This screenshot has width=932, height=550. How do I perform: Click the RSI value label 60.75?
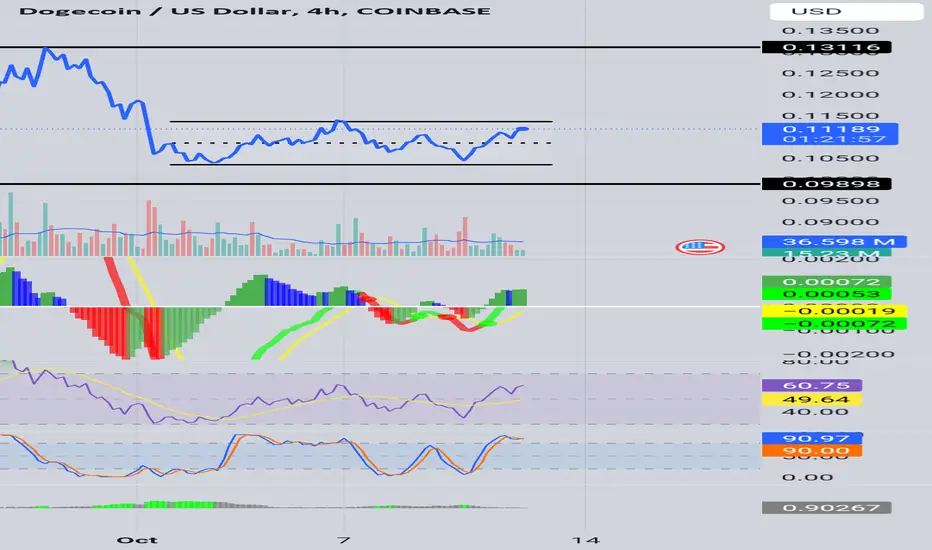click(x=812, y=385)
